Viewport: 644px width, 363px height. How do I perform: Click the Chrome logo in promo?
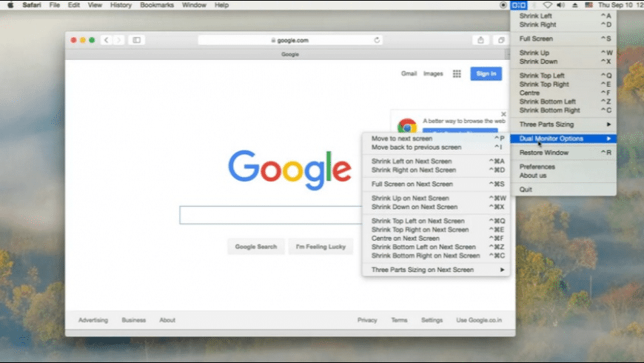(x=406, y=126)
